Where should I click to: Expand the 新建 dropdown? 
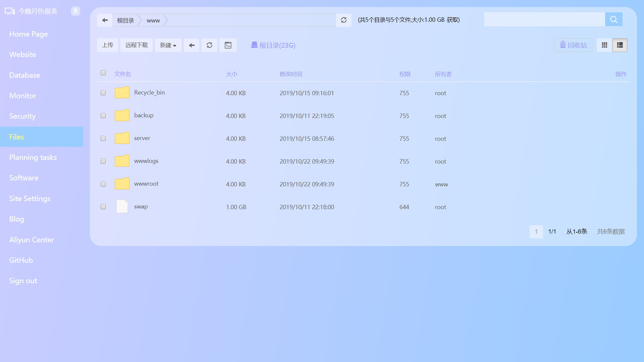click(x=168, y=45)
